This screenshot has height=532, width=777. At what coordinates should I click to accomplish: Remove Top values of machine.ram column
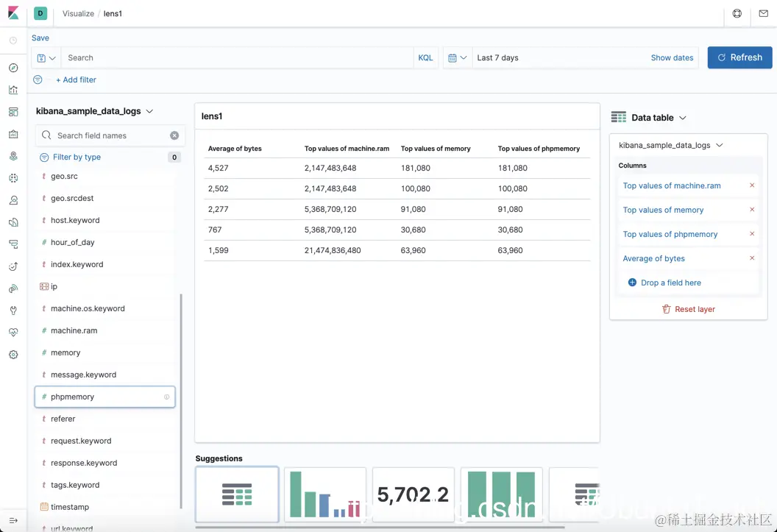[752, 185]
